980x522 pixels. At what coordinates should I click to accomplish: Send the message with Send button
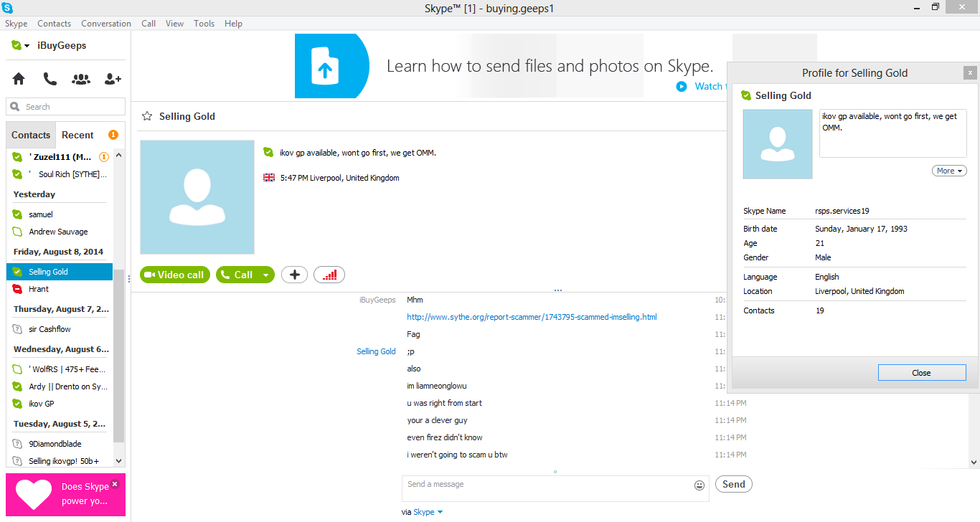[733, 484]
